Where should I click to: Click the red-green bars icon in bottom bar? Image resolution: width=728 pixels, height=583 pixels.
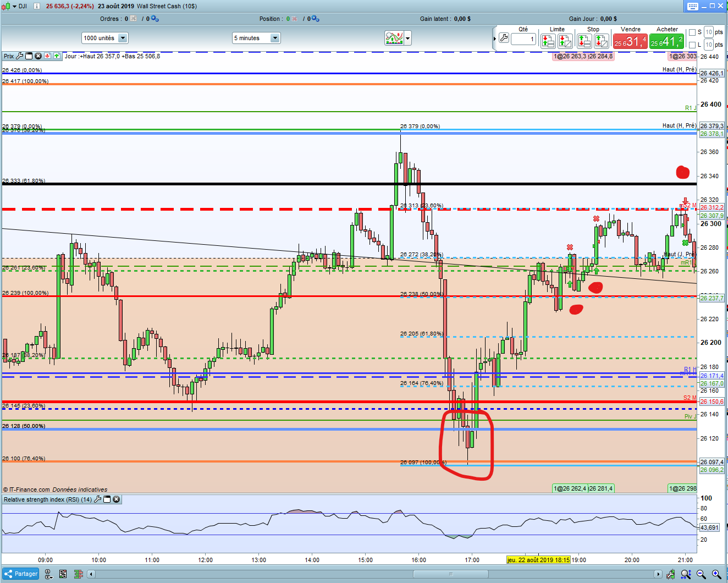point(79,574)
